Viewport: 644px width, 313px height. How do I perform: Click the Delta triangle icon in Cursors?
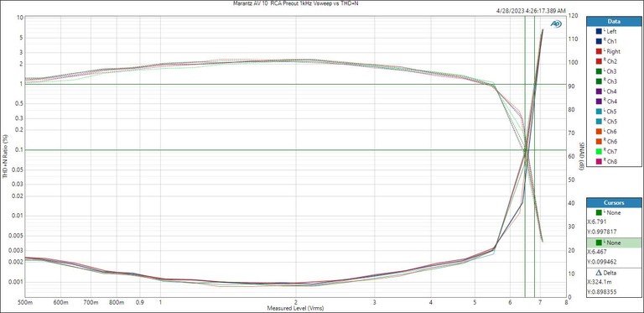(599, 273)
